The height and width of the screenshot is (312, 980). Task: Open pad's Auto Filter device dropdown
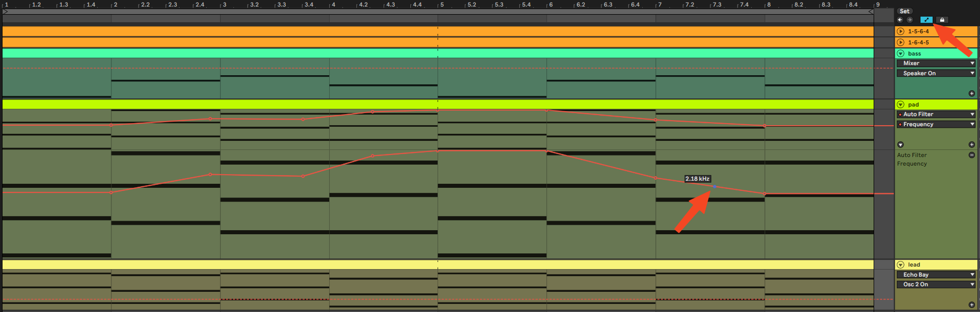click(936, 114)
